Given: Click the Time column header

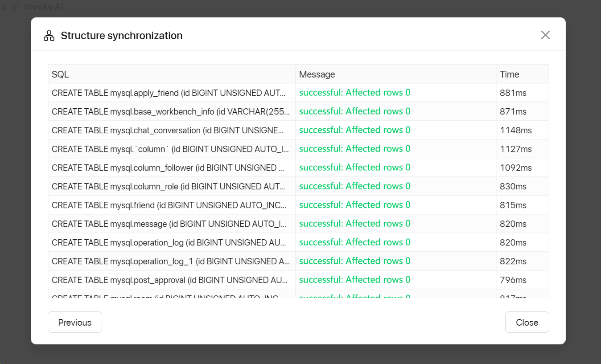Looking at the screenshot, I should (x=523, y=74).
